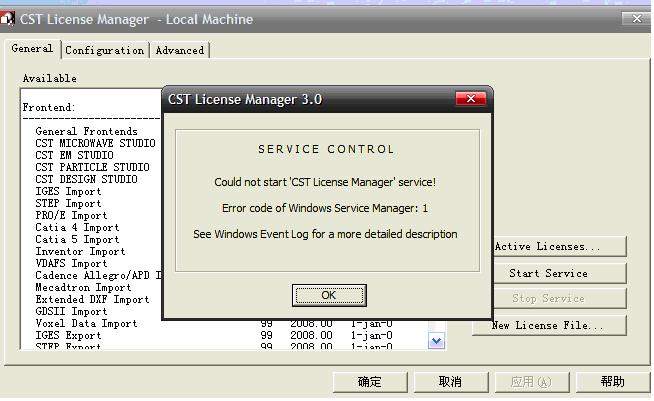Select the Cadence Allegro/APD row
Screen dimensions: 654x401
point(98,275)
